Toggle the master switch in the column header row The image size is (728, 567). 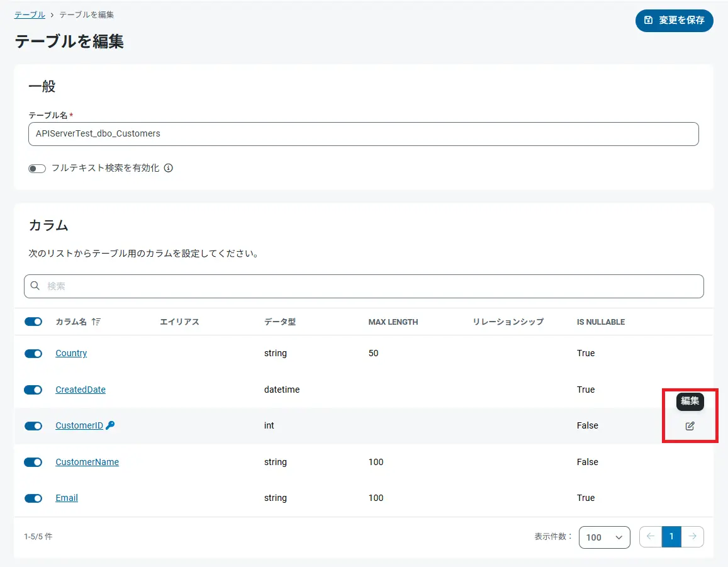click(x=32, y=321)
